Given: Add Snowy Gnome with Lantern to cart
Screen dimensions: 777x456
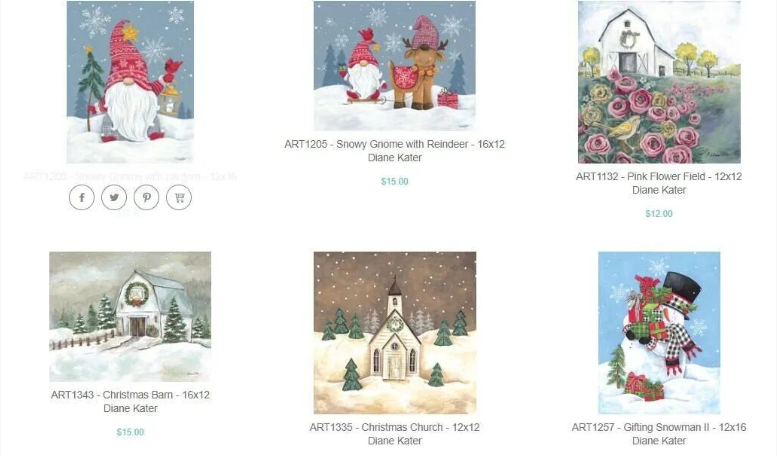Looking at the screenshot, I should (x=179, y=197).
